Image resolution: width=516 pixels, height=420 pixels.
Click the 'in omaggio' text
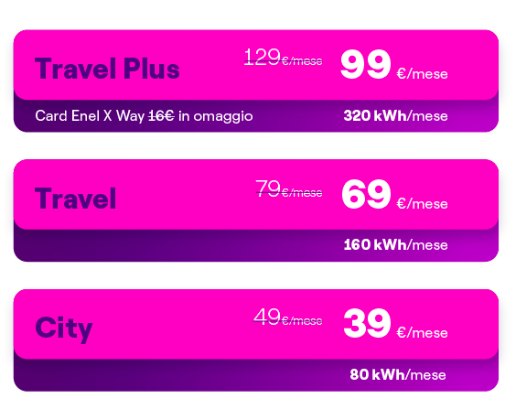[216, 116]
